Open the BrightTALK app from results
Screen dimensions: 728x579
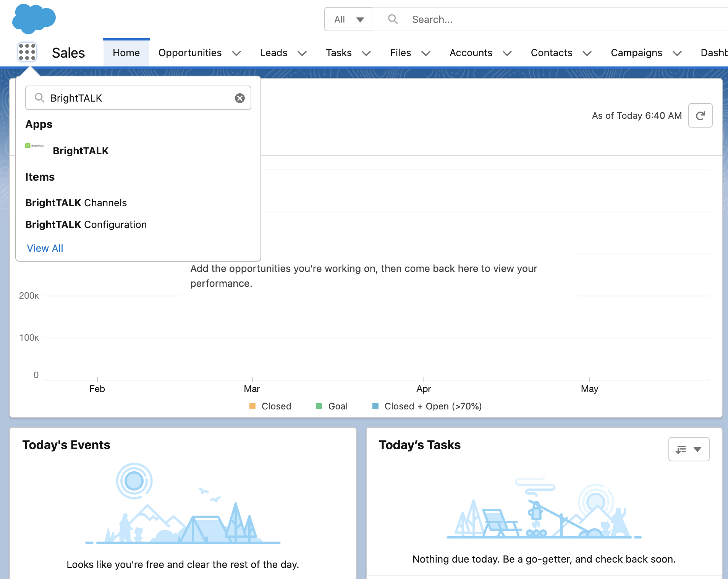[x=81, y=151]
